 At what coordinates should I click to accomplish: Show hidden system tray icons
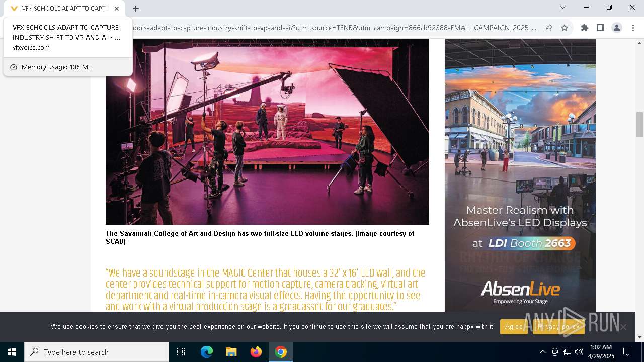[542, 352]
